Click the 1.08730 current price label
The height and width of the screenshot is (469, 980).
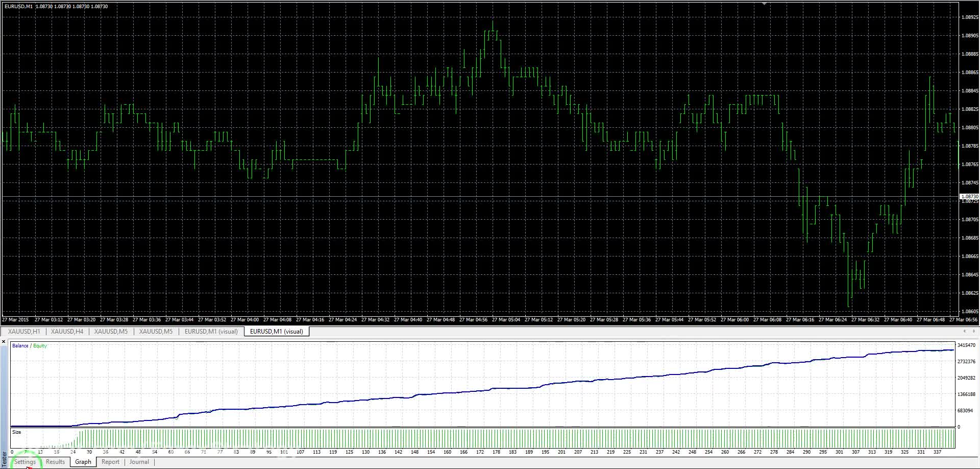(x=969, y=197)
